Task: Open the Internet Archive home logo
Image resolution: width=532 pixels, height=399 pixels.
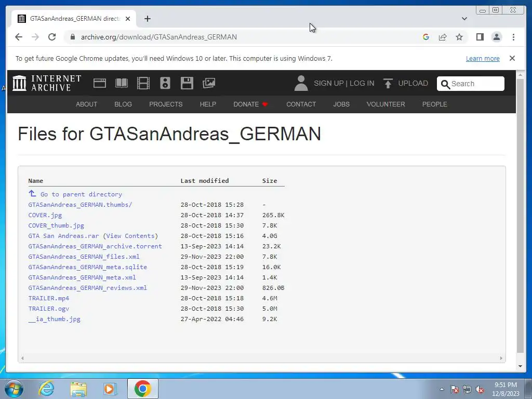Action: (x=47, y=83)
